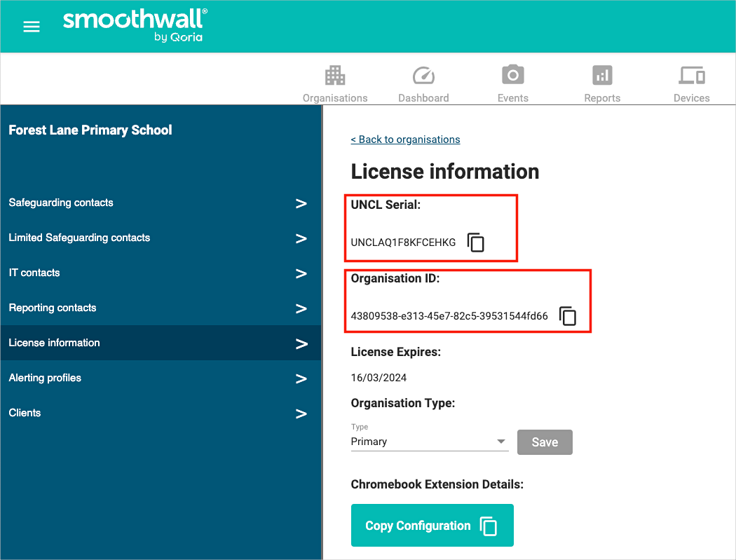The width and height of the screenshot is (736, 560).
Task: Select License information sidebar item
Action: click(55, 343)
